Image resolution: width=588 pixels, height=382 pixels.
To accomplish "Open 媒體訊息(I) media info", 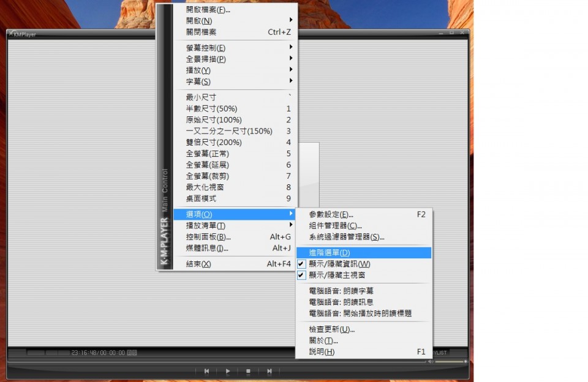I will pyautogui.click(x=207, y=248).
